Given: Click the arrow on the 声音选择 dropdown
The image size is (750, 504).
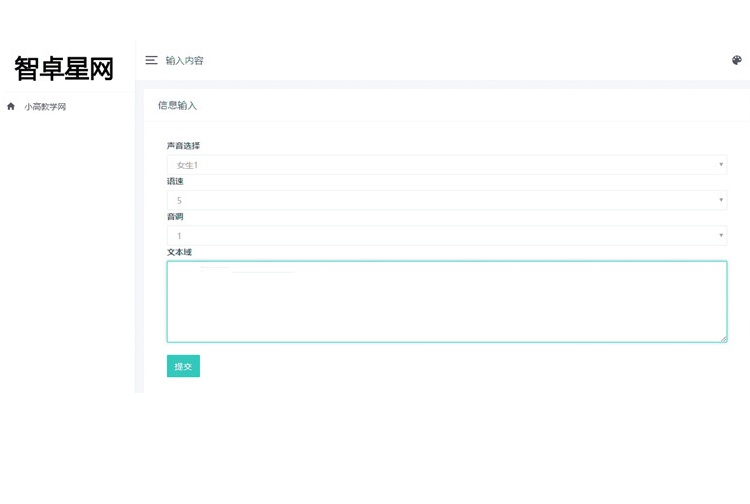Looking at the screenshot, I should click(x=721, y=165).
